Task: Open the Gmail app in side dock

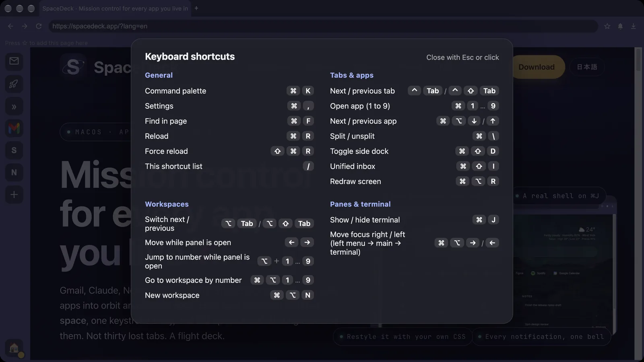Action: pyautogui.click(x=14, y=128)
